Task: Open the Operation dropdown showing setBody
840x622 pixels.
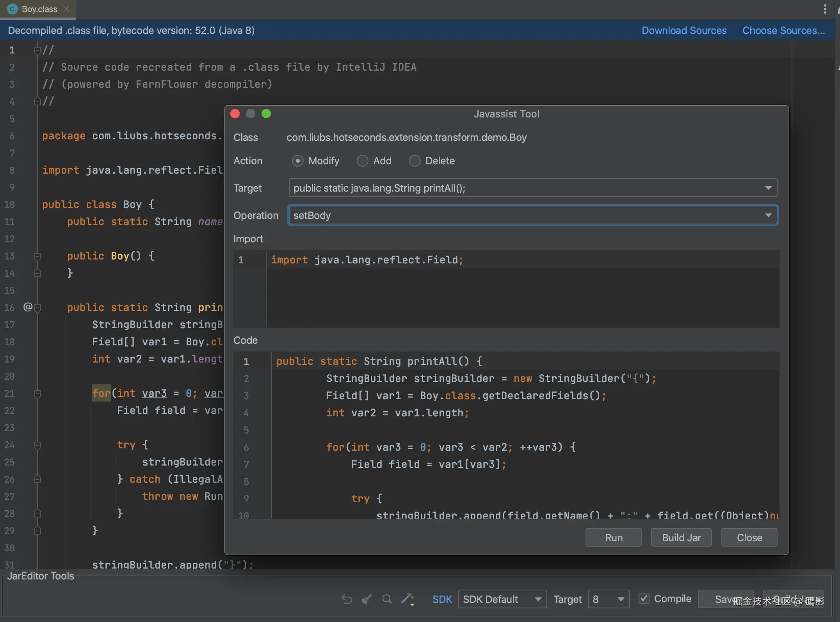Action: point(533,215)
